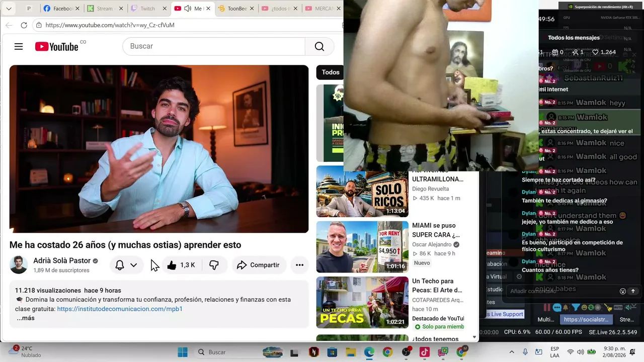Mute the tab via the speaker icon
Viewport: 644px width, 362px height.
click(x=188, y=9)
